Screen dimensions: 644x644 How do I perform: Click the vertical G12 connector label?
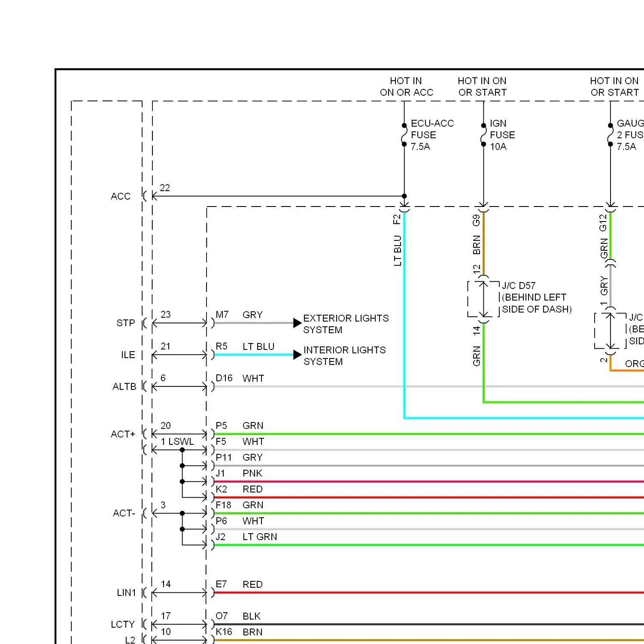pos(603,222)
